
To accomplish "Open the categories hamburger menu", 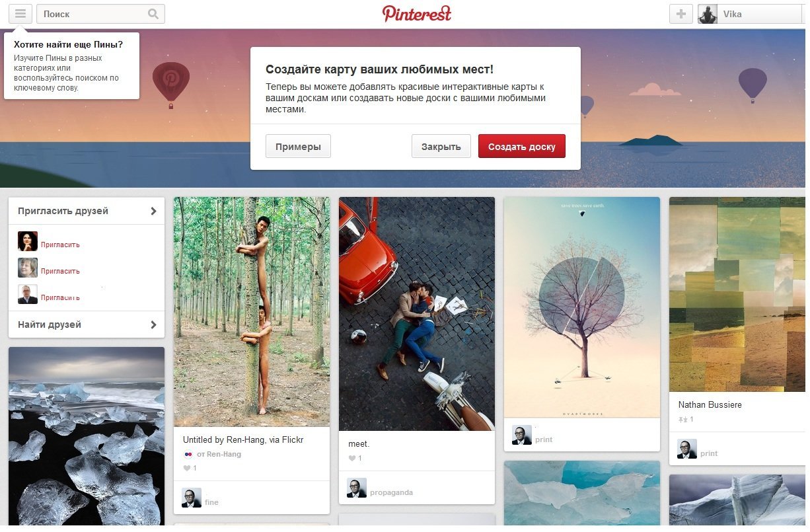I will pos(20,14).
